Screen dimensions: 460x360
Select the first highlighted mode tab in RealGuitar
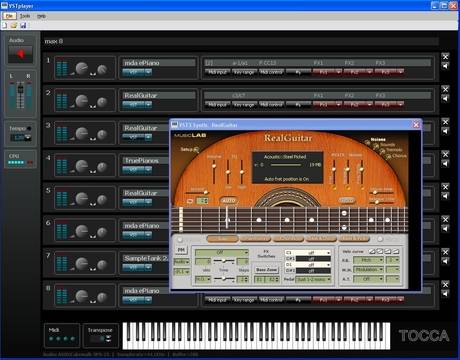[222, 239]
